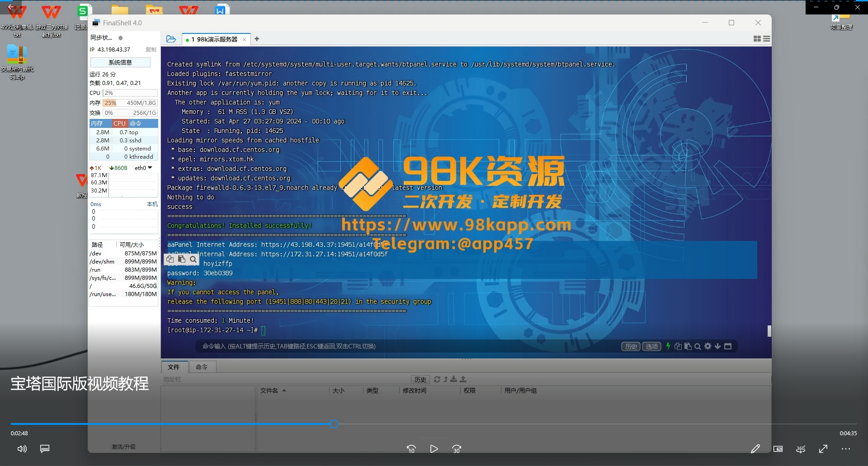The height and width of the screenshot is (466, 868).
Task: Play the video
Action: (x=434, y=449)
